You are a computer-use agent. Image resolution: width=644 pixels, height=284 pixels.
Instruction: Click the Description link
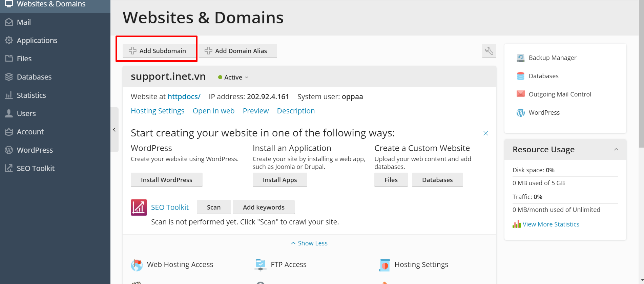(x=296, y=111)
